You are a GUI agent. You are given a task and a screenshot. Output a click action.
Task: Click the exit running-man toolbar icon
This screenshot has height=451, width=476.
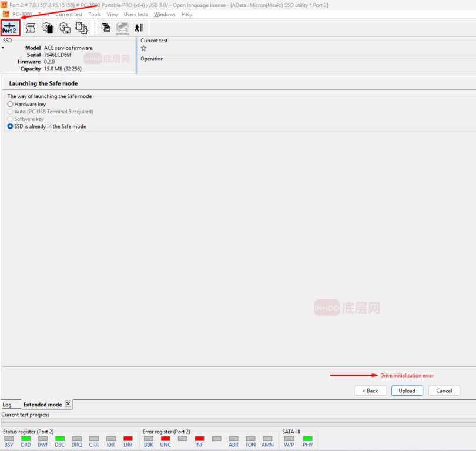(x=139, y=28)
